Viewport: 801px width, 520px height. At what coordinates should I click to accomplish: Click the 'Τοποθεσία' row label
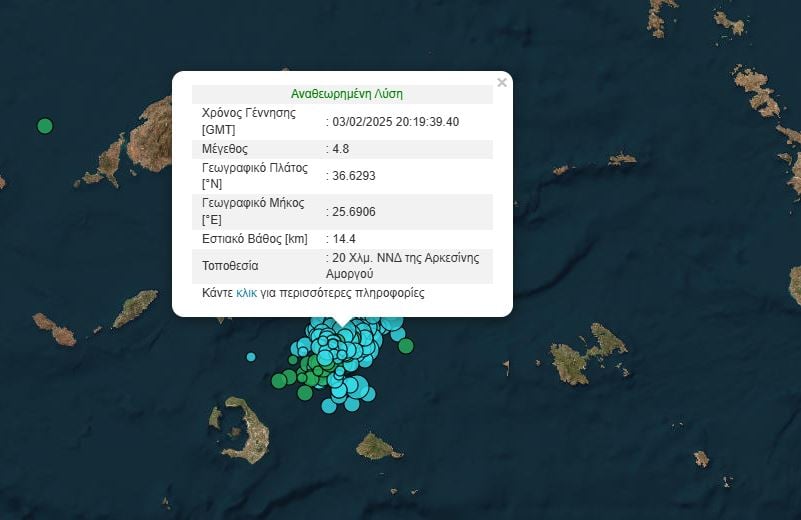click(230, 266)
